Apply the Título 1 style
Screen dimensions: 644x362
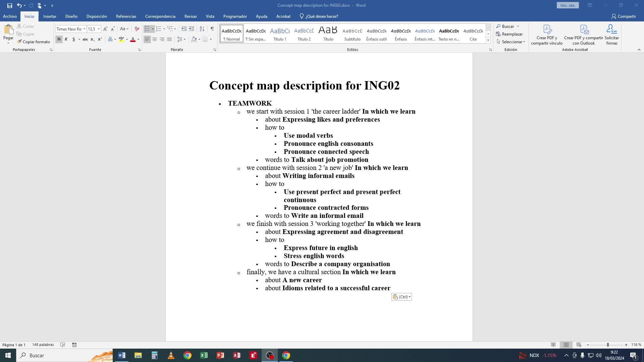pos(280,34)
